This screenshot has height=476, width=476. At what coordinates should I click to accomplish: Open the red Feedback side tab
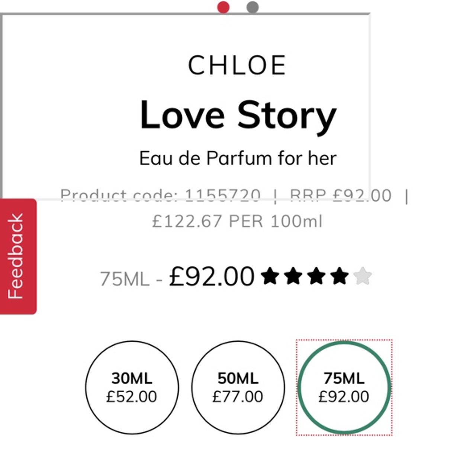click(18, 256)
